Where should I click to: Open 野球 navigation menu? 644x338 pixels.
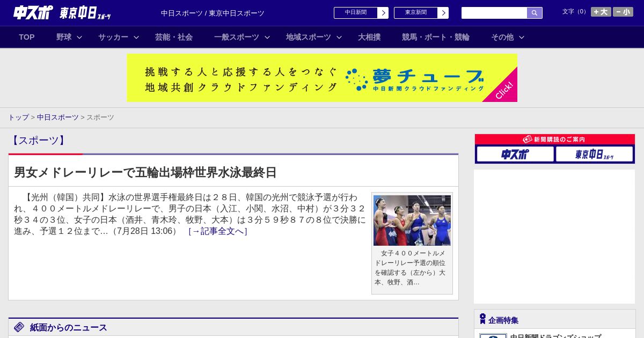pos(64,37)
